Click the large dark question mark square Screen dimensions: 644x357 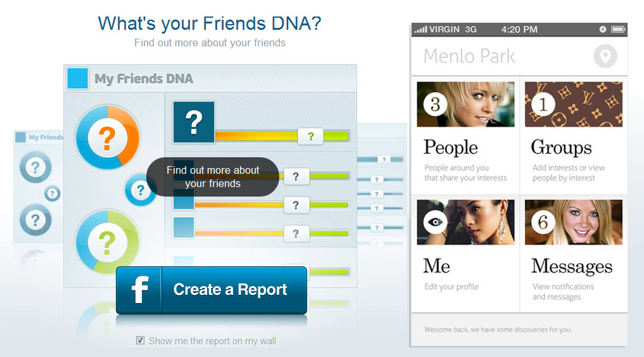(x=194, y=122)
